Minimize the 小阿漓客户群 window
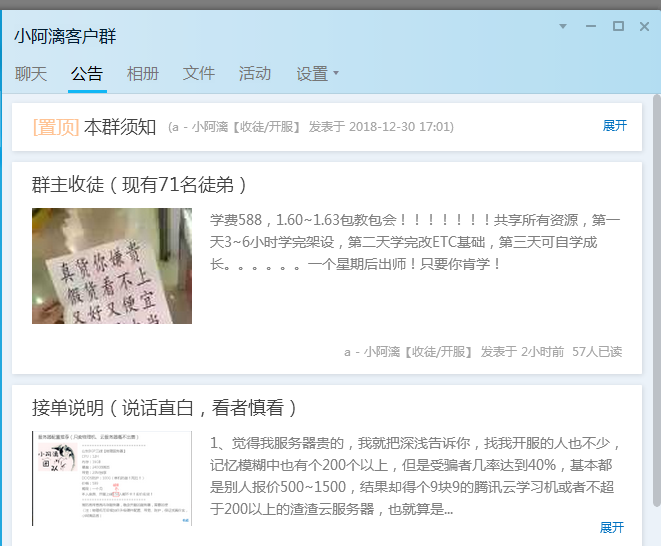The width and height of the screenshot is (661, 546). click(592, 26)
